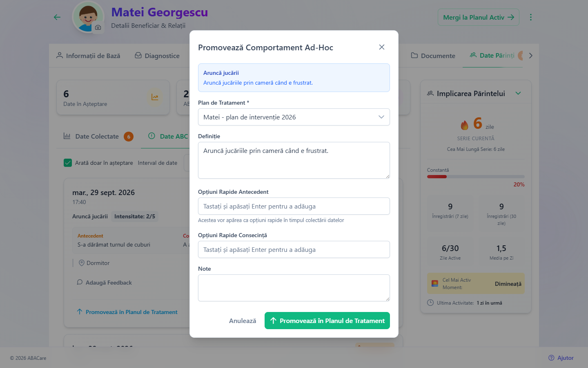Click Mergi la Planul Activ button
The height and width of the screenshot is (368, 588).
tap(479, 17)
